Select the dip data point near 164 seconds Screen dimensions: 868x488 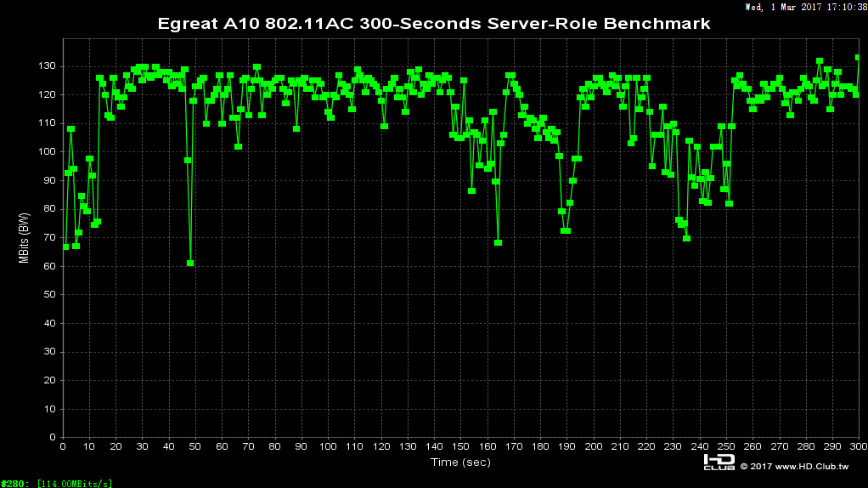coord(499,242)
